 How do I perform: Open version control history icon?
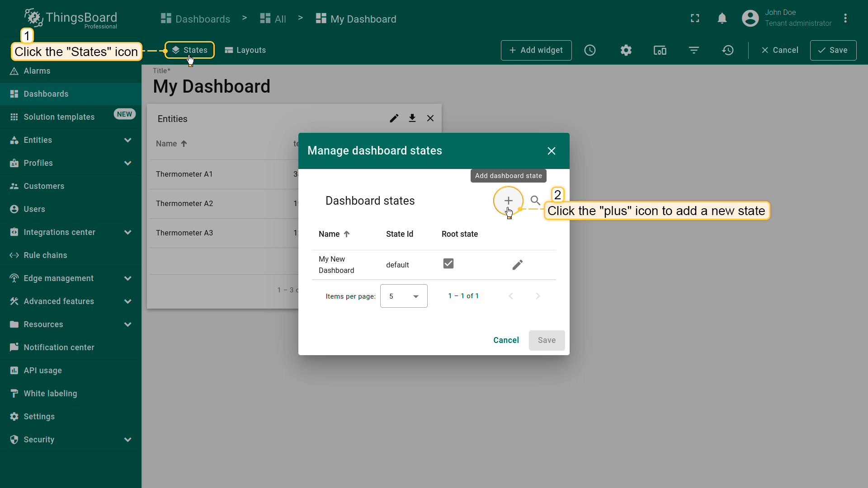click(x=728, y=50)
